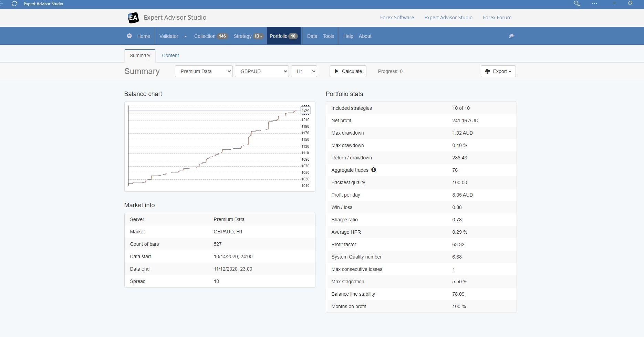Open the Validator dropdown caret

185,36
